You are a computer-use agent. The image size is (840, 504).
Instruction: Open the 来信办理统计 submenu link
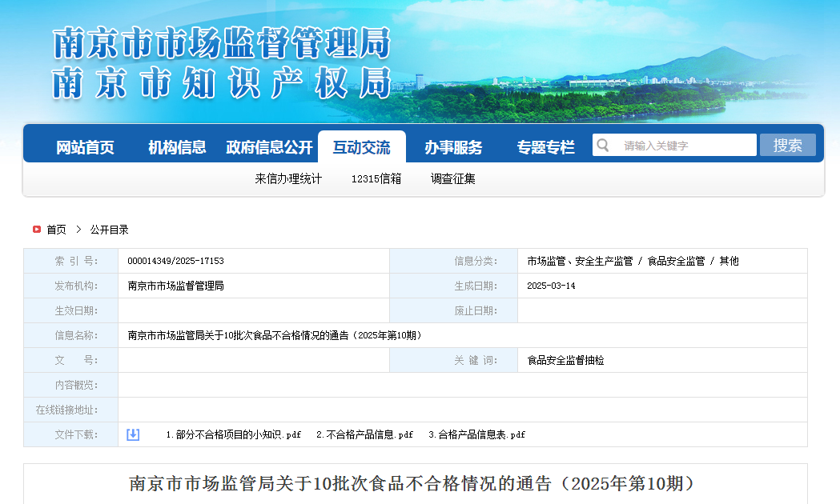point(288,178)
